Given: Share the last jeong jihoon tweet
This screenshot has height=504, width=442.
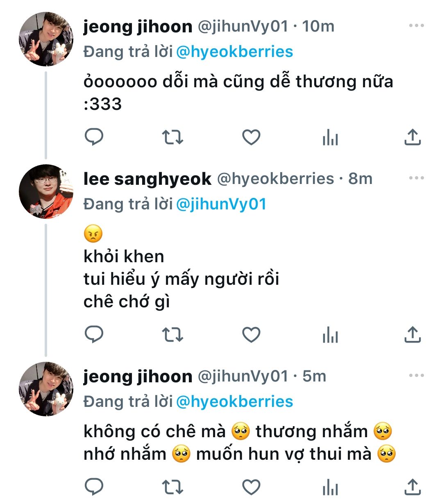Looking at the screenshot, I should coord(413,487).
